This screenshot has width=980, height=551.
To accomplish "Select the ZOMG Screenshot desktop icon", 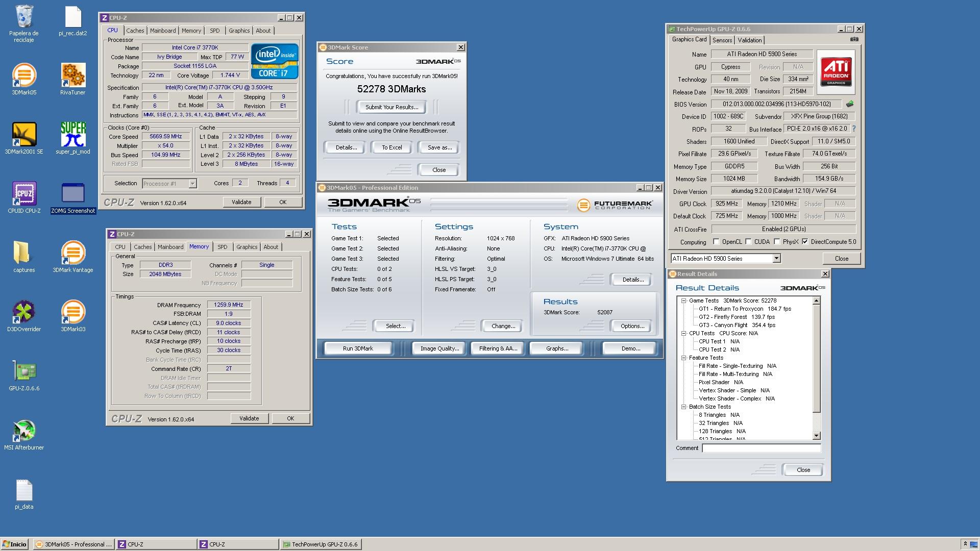I will click(x=73, y=197).
